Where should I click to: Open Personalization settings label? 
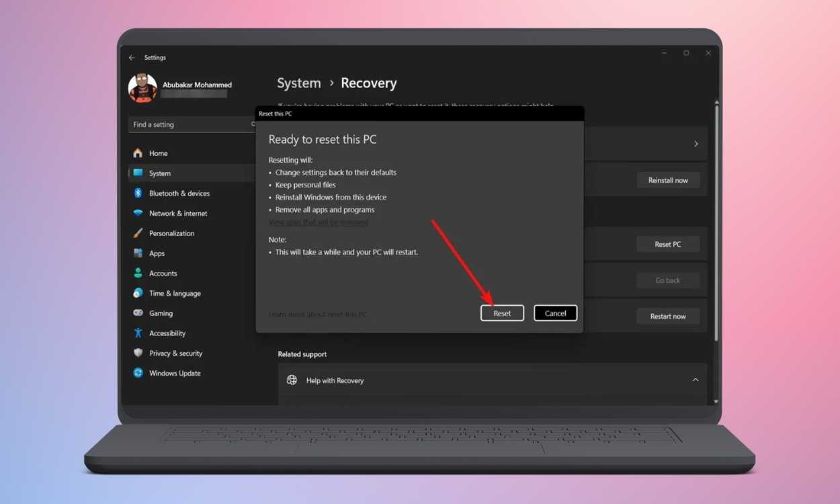171,233
